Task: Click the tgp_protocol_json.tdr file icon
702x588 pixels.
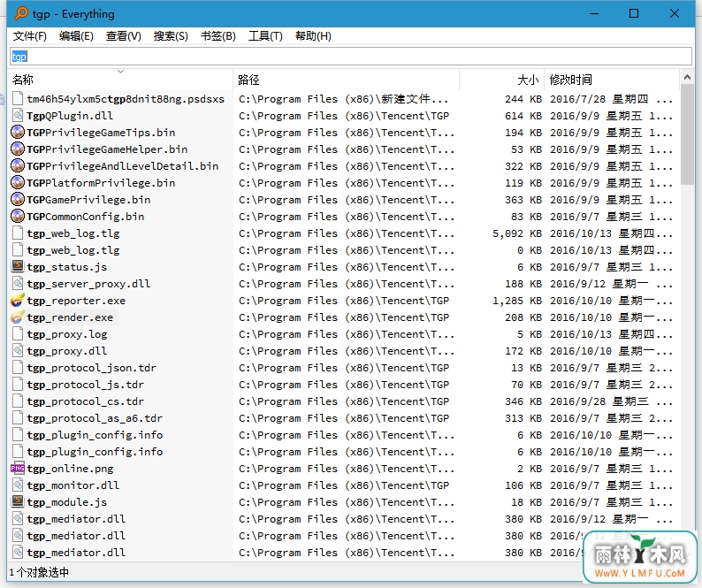Action: click(x=18, y=368)
